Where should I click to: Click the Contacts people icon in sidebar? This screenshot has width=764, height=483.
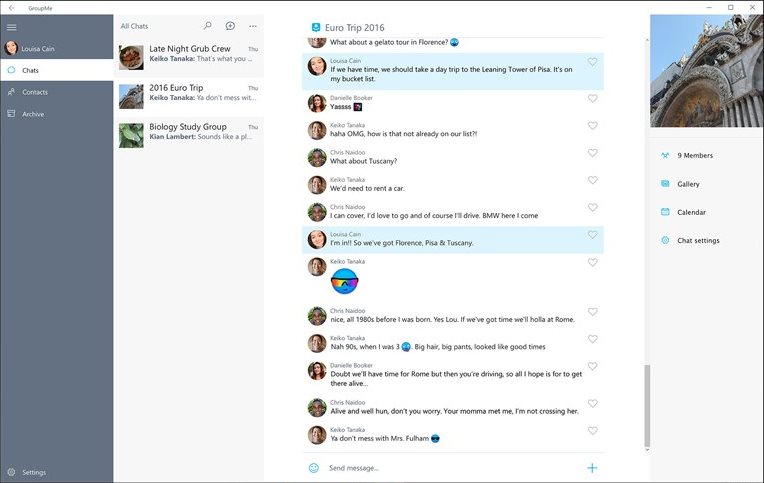pos(11,92)
